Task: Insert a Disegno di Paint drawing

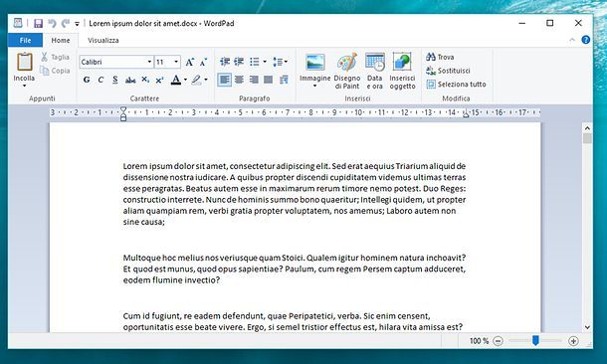Action: (x=347, y=72)
